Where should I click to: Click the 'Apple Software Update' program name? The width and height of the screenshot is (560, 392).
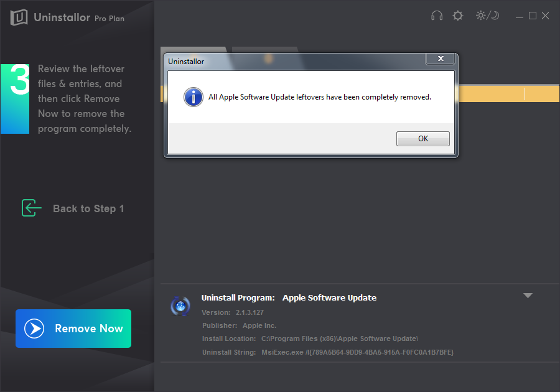click(329, 298)
